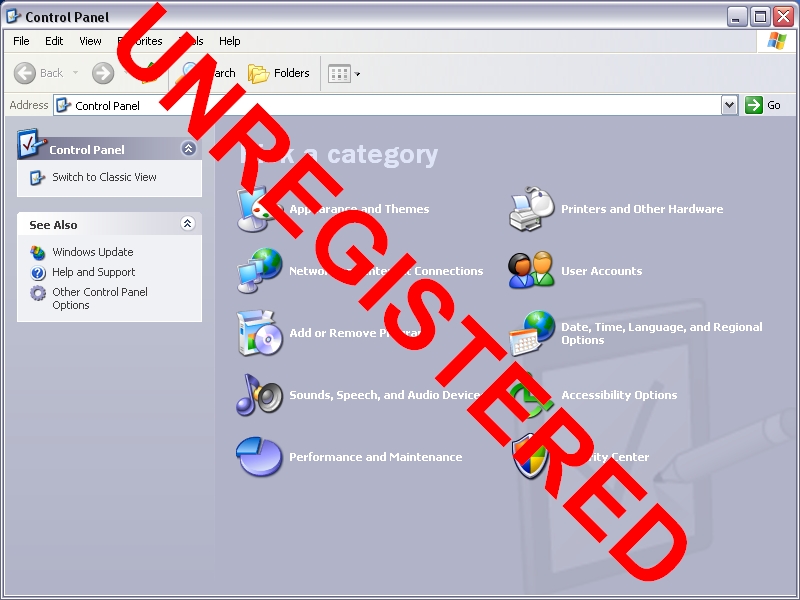Open Add or Remove Programs icon
Image resolution: width=800 pixels, height=600 pixels.
point(259,333)
